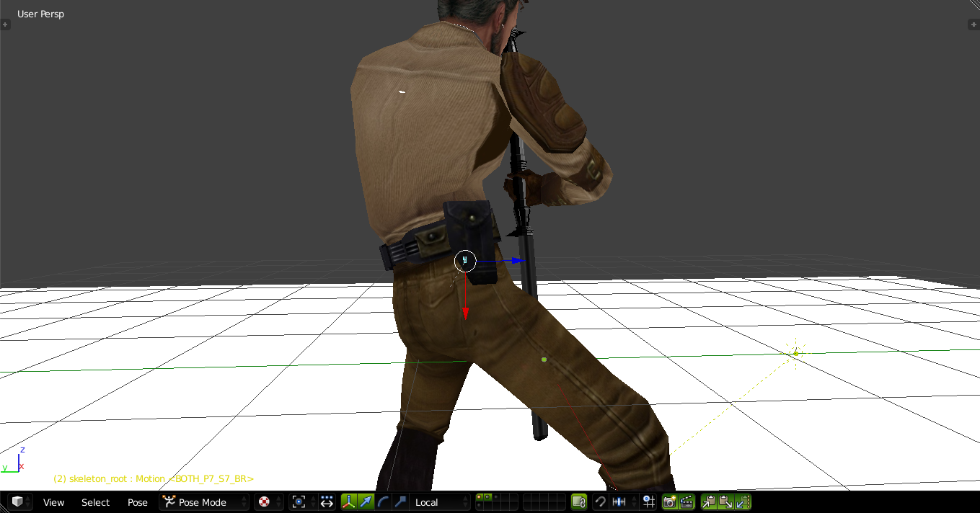Click the blue manipulator arrow handle

tap(517, 260)
